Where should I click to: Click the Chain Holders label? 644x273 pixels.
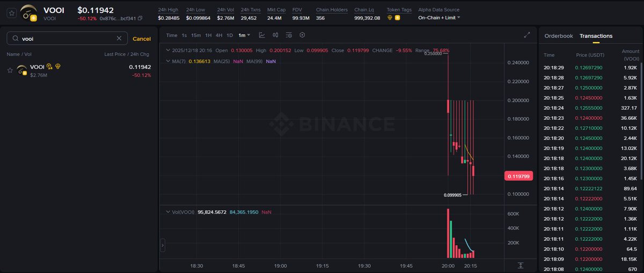click(x=332, y=10)
